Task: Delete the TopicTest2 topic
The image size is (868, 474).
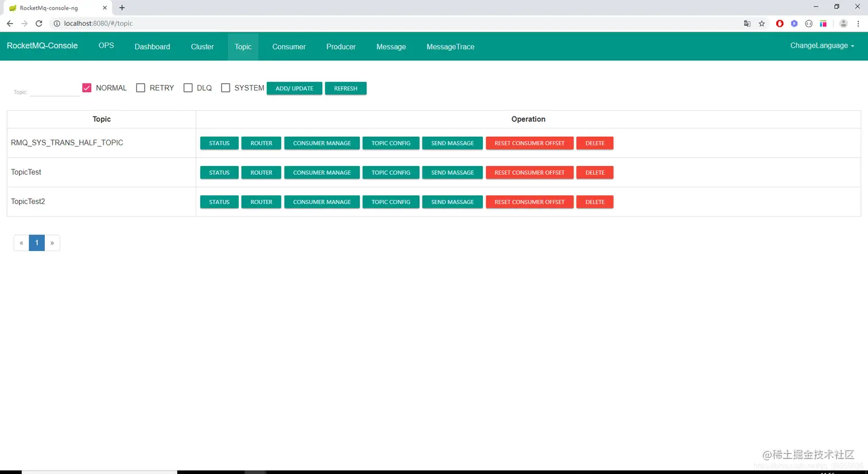Action: click(595, 202)
